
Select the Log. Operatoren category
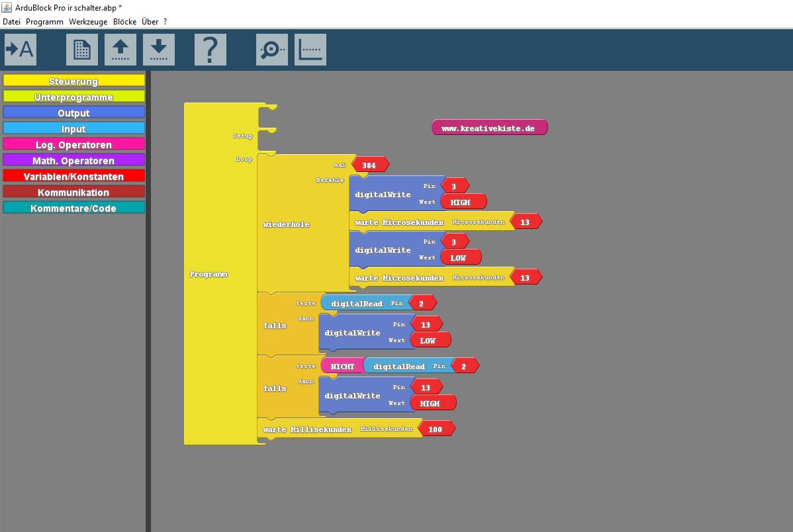coord(73,145)
